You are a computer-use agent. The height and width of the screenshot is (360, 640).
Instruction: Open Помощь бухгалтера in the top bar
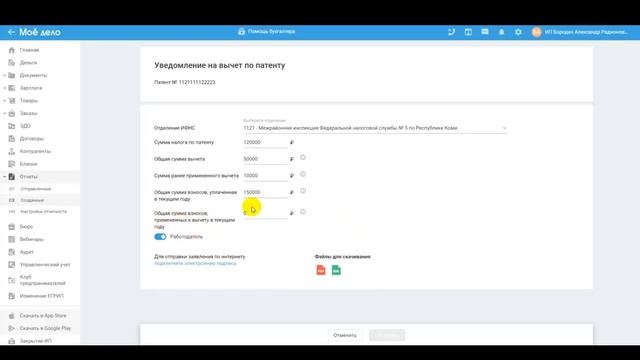point(267,31)
